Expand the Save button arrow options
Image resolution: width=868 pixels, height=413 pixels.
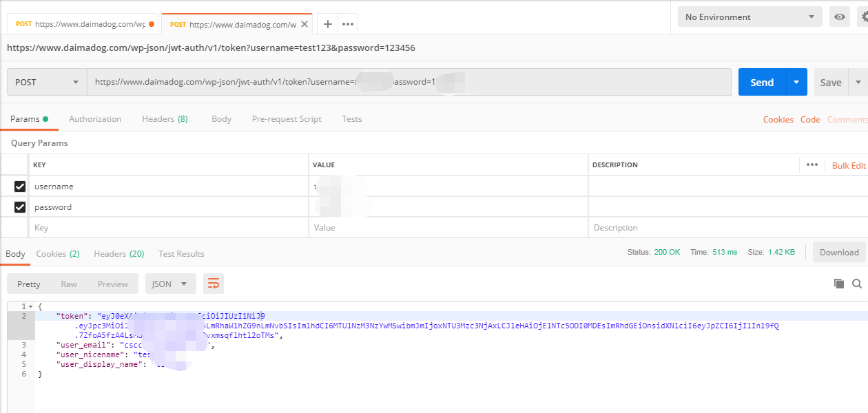coord(858,82)
